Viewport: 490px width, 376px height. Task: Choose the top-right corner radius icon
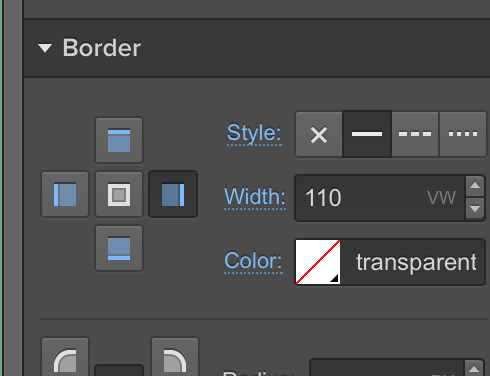(x=175, y=357)
